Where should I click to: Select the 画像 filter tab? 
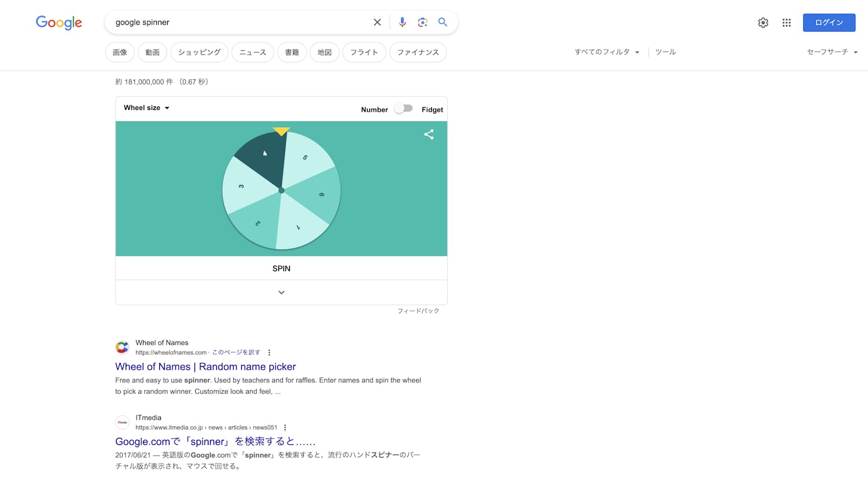tap(120, 52)
